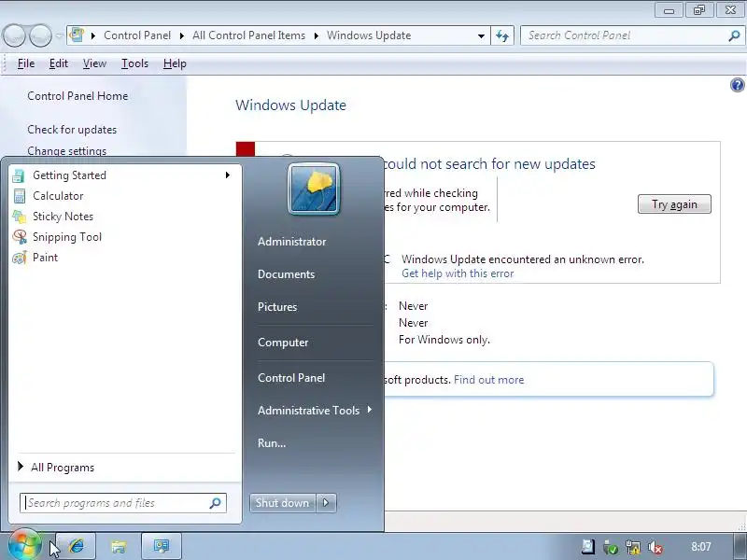Expand All Control Panel Items breadcrumb arrow
The height and width of the screenshot is (560, 747).
tap(316, 35)
